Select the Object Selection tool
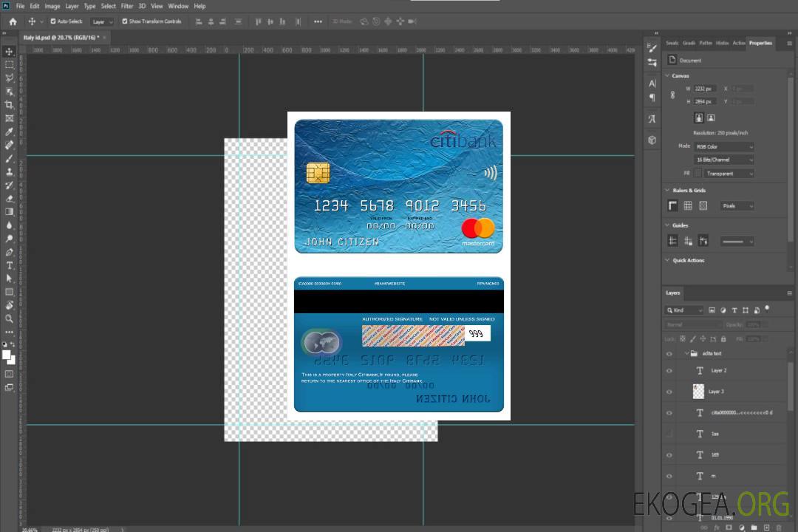The image size is (798, 532). coord(9,92)
